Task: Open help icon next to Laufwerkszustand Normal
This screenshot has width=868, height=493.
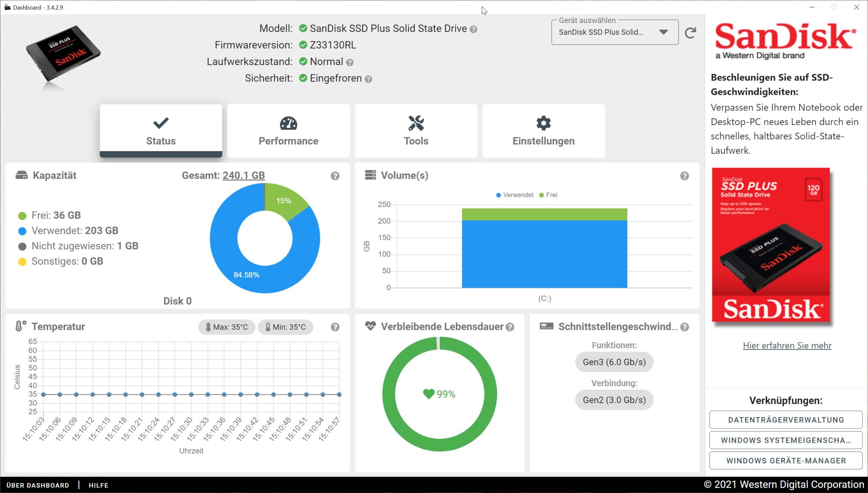Action: click(350, 62)
